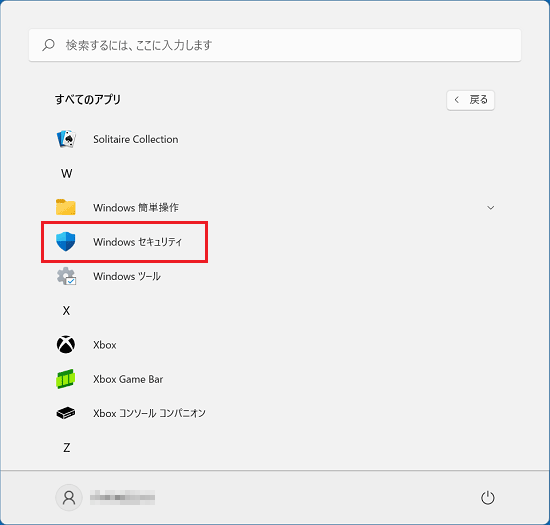
Task: Click the Xbox app name text
Action: pyautogui.click(x=105, y=345)
